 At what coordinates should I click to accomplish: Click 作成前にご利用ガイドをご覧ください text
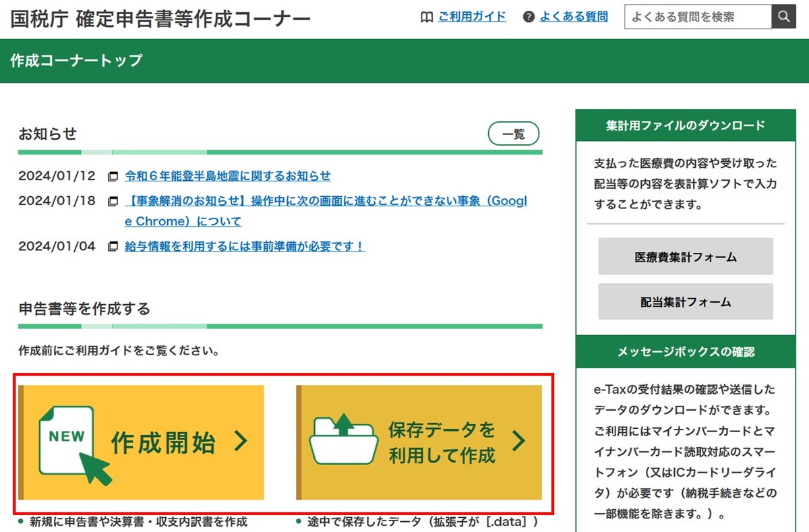(x=119, y=351)
